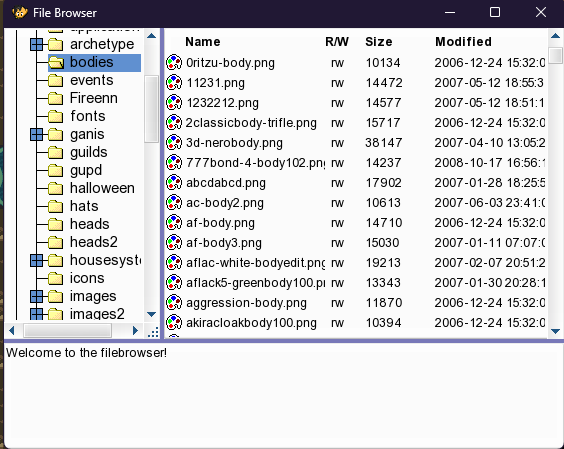Click size value 19213

[383, 263]
